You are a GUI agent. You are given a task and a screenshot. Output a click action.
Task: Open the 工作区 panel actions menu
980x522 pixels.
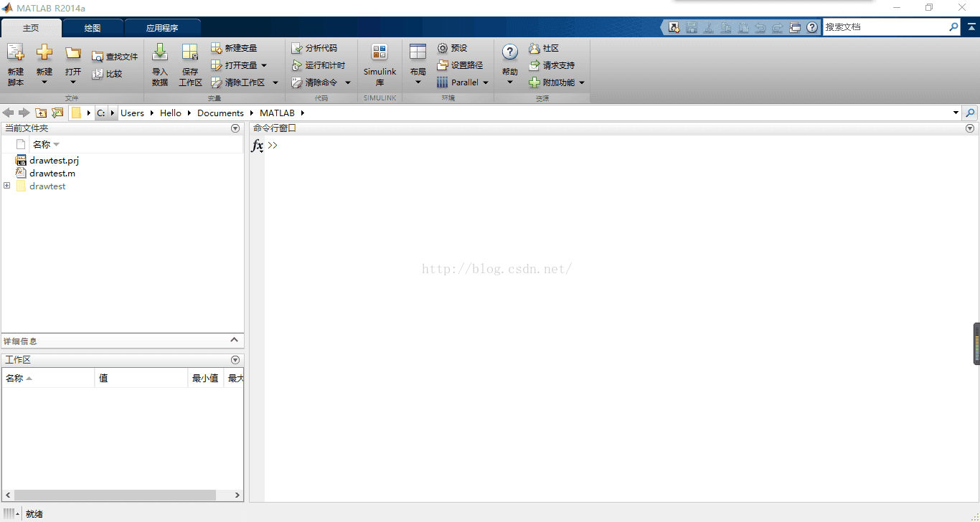(235, 360)
